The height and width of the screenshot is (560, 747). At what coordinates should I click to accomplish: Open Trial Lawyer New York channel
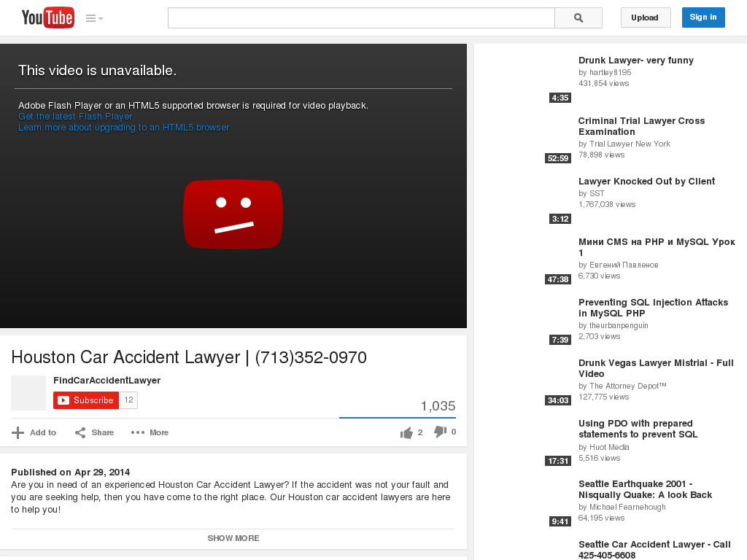pos(630,144)
